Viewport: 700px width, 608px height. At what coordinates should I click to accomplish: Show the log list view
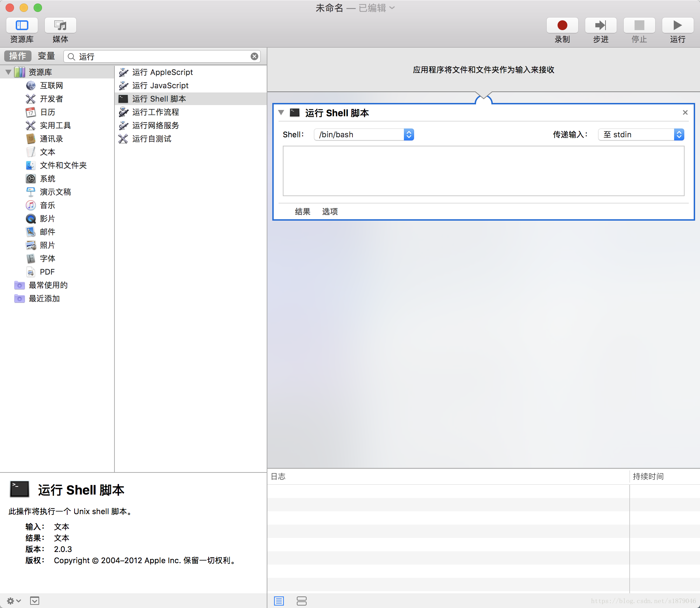279,601
